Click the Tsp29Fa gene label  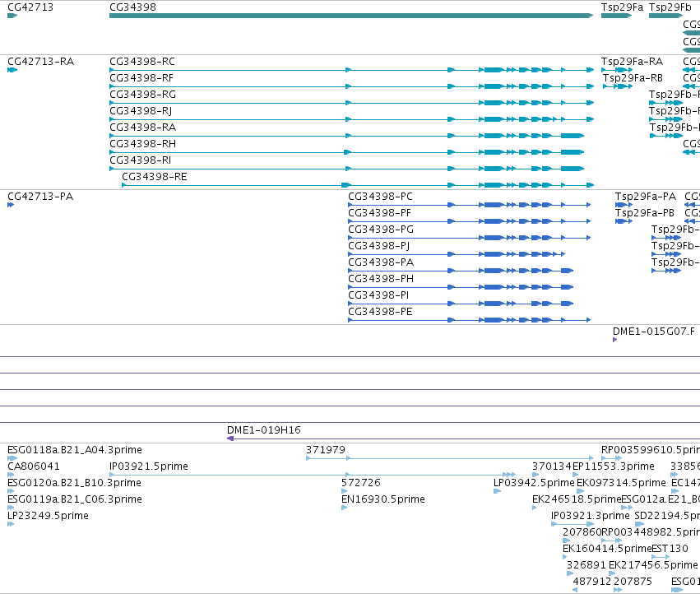coord(622,7)
